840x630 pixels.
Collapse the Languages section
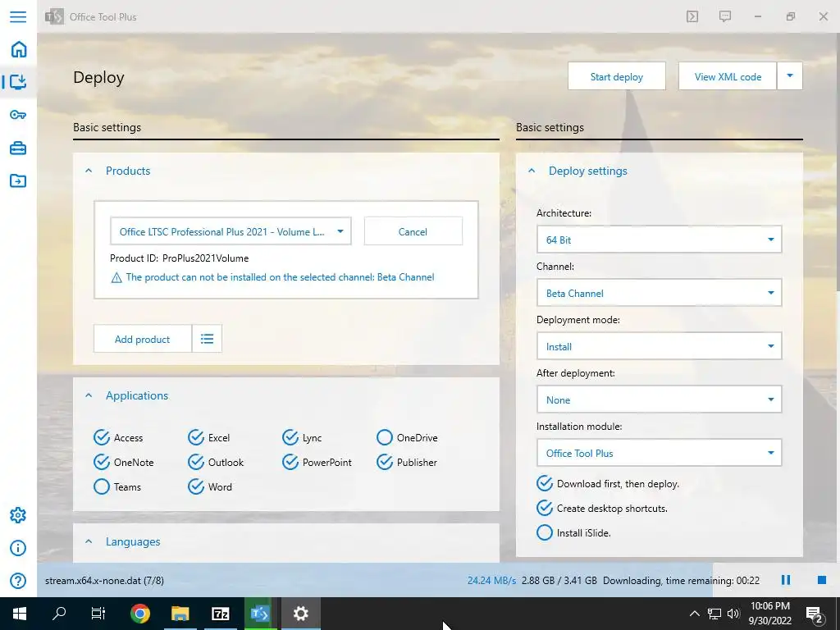89,541
